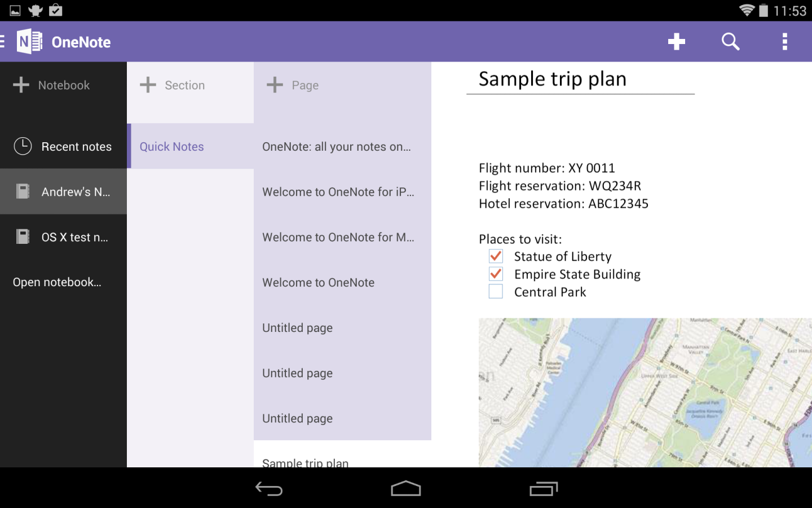Check the Central Park checkbox

pyautogui.click(x=495, y=291)
